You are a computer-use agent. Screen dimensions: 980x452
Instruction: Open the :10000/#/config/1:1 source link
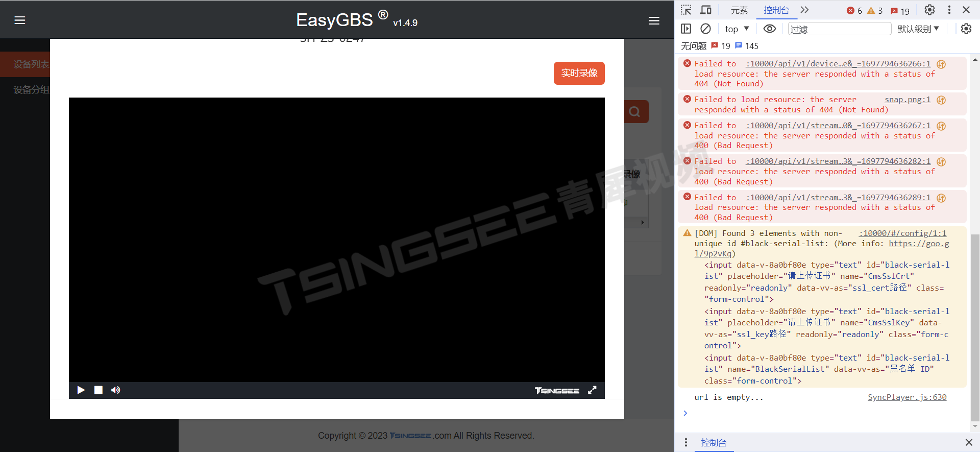coord(902,233)
